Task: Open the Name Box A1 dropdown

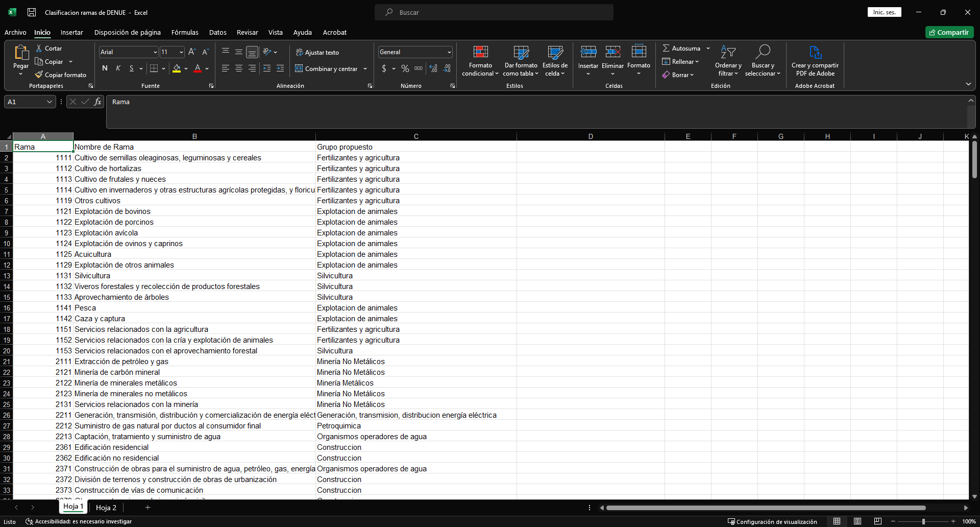Action: tap(50, 102)
